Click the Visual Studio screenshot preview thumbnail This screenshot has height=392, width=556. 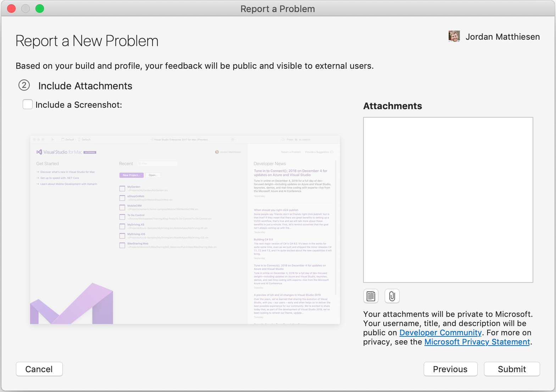[185, 230]
